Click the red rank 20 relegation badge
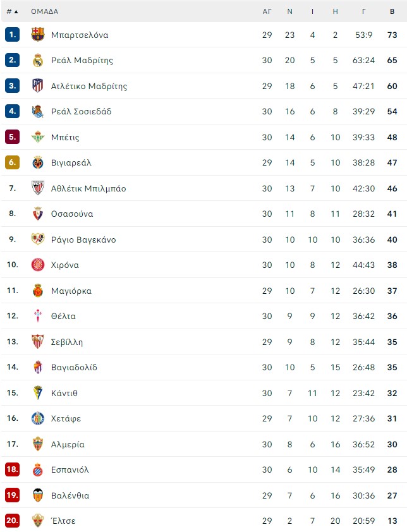 pyautogui.click(x=12, y=521)
